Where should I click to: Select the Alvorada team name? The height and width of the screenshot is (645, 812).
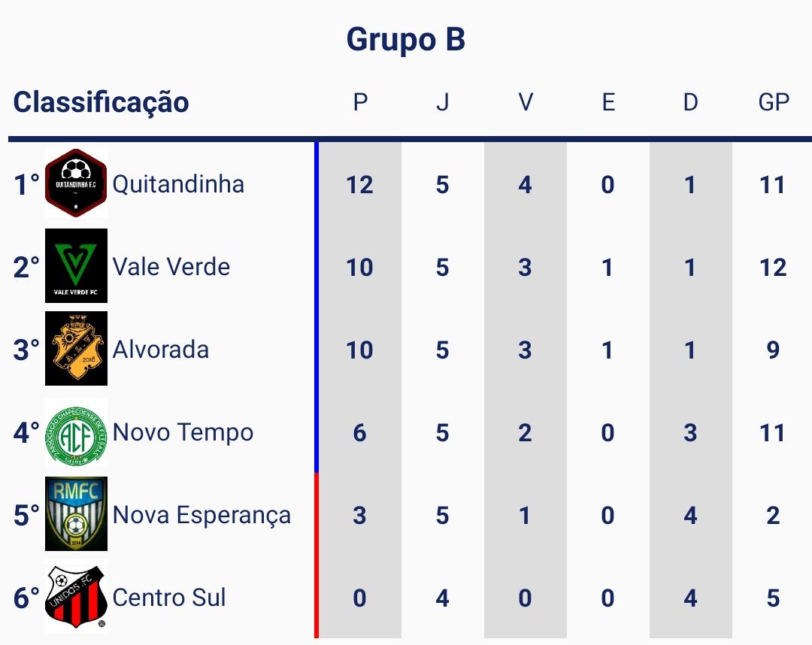(161, 350)
